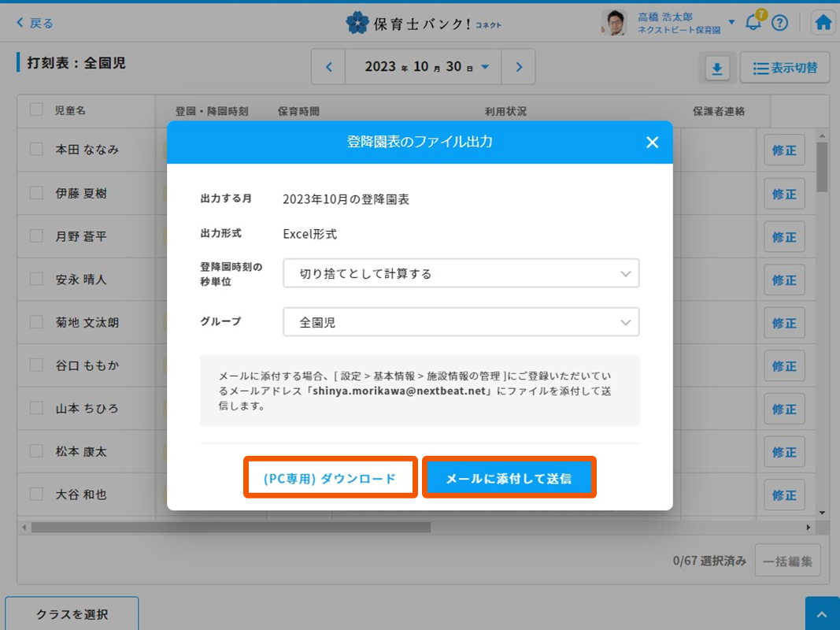Expand the date picker dropdown
Screen dimensions: 840x630
click(x=485, y=67)
